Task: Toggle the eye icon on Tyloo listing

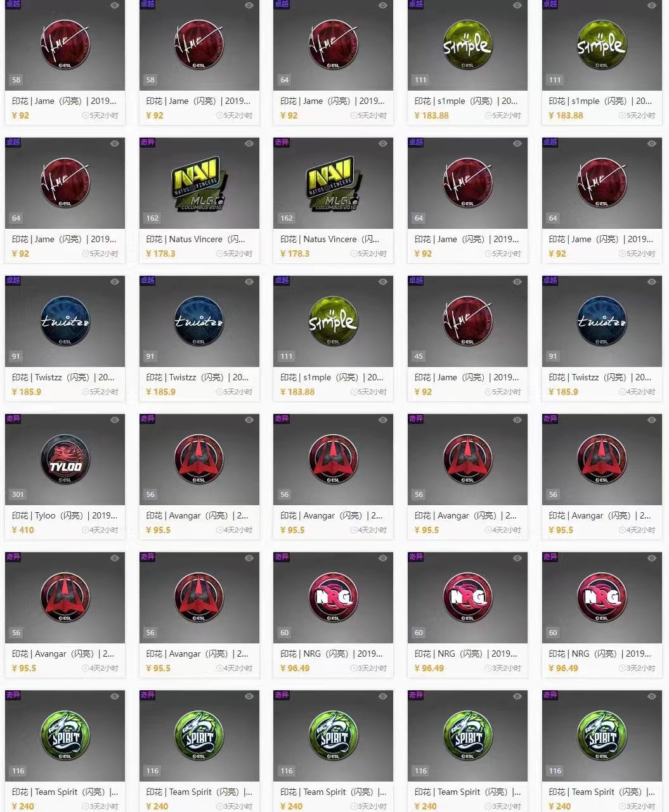Action: [115, 420]
